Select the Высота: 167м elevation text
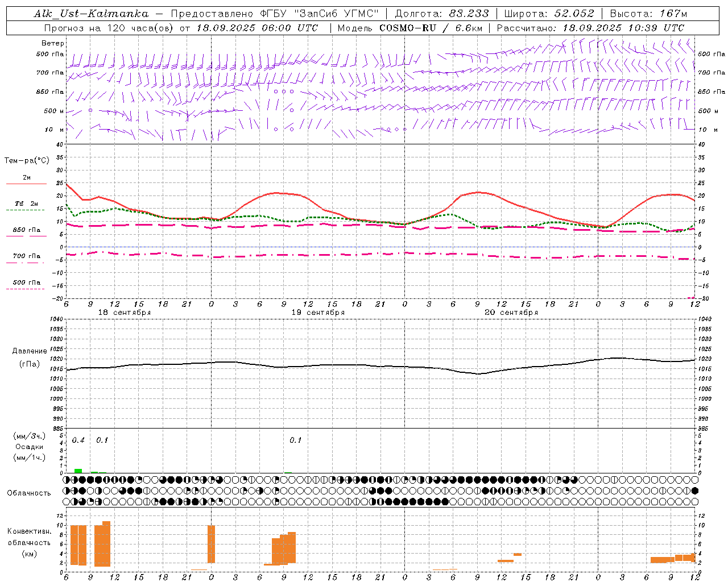This screenshot has height=582, width=728. [x=648, y=14]
